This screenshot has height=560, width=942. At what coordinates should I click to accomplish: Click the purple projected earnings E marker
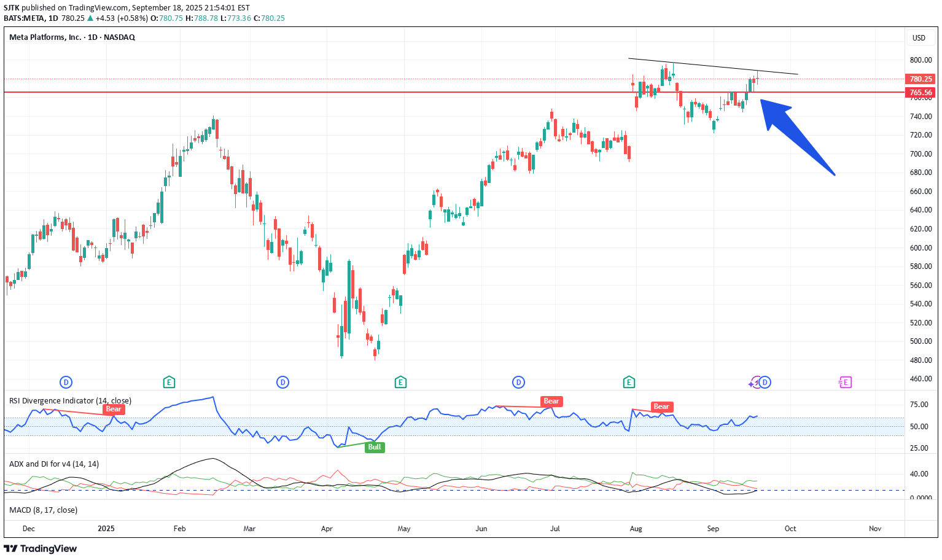coord(846,383)
